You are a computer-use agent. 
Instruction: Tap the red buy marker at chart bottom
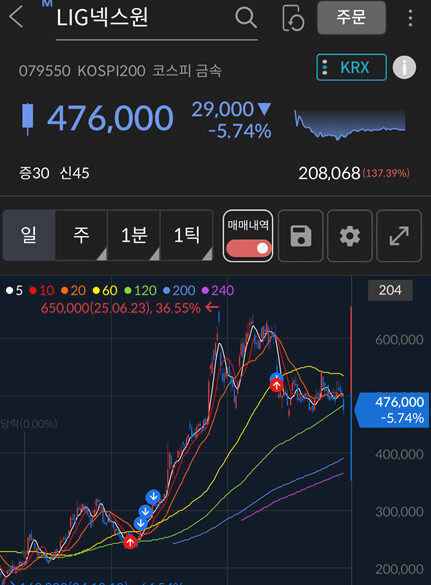coord(130,542)
